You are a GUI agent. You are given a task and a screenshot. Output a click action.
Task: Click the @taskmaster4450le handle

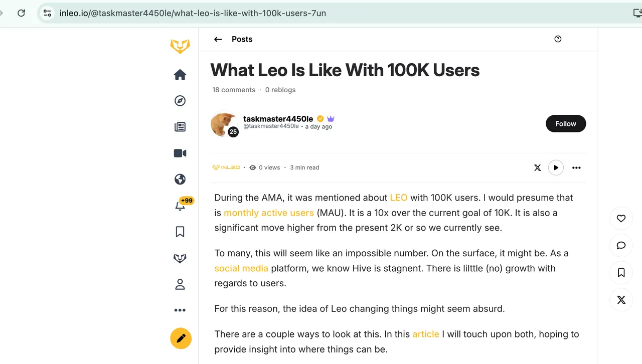point(271,127)
